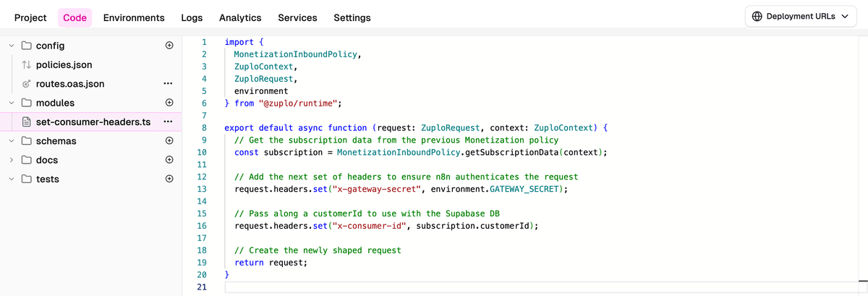Select set-consumer-headers.ts in the file tree
The height and width of the screenshot is (296, 868).
coord(93,122)
